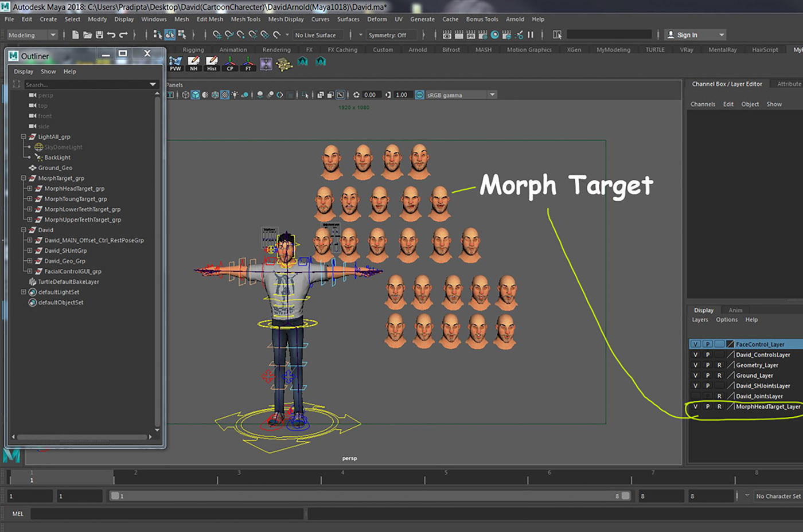The height and width of the screenshot is (532, 803).
Task: Expand defaultLightSet in Outliner
Action: 24,291
